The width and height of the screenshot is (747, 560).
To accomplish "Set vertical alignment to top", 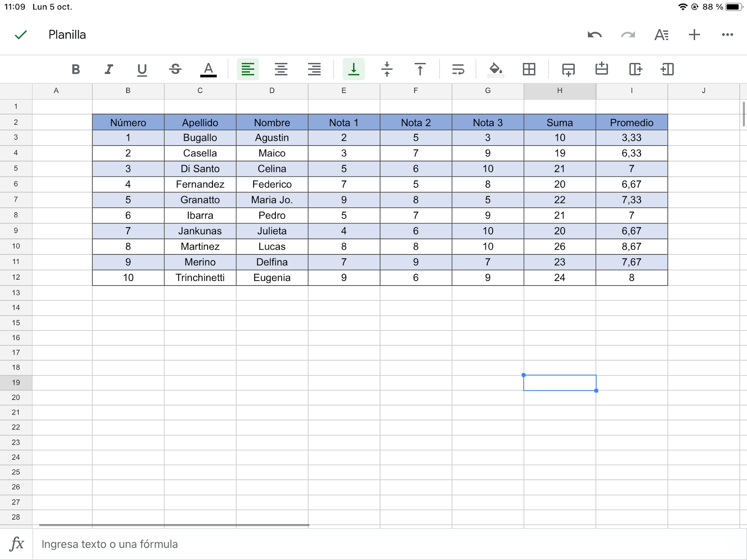I will point(420,69).
